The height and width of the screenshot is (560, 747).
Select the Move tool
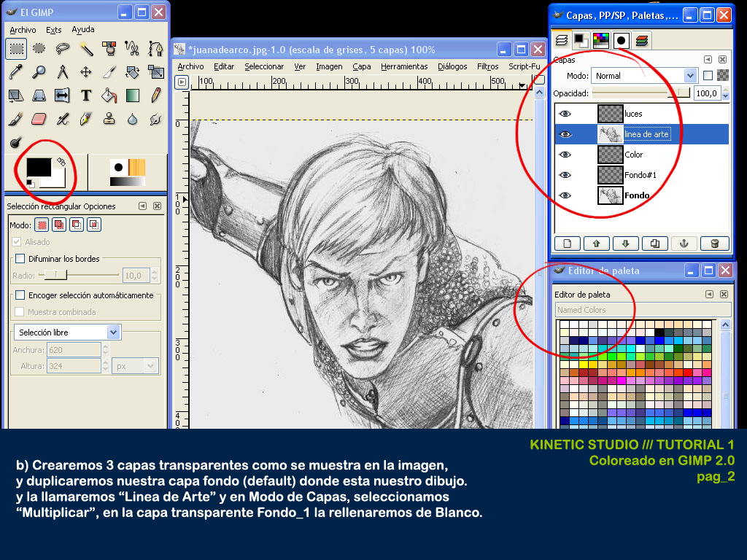pyautogui.click(x=86, y=72)
